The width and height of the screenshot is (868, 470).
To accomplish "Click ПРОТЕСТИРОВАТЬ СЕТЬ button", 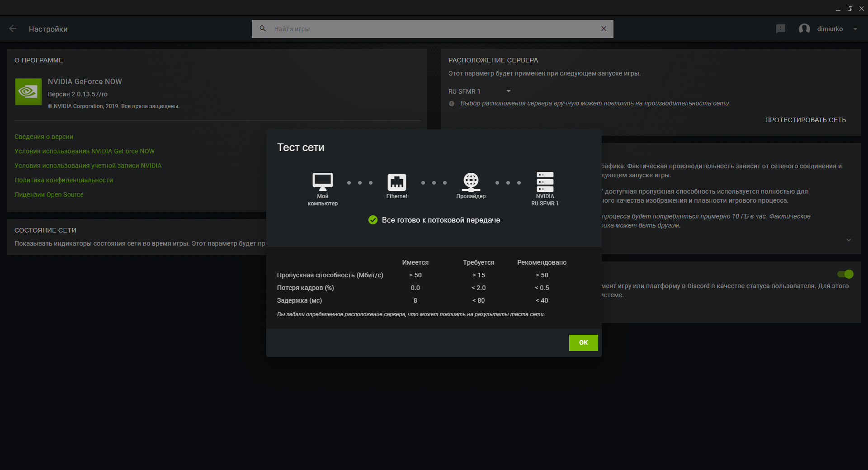I will [806, 120].
